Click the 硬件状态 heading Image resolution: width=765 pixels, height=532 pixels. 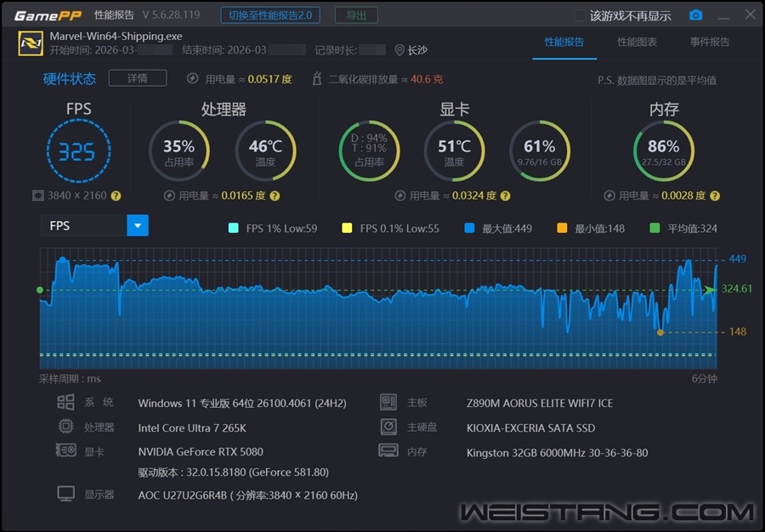point(70,78)
